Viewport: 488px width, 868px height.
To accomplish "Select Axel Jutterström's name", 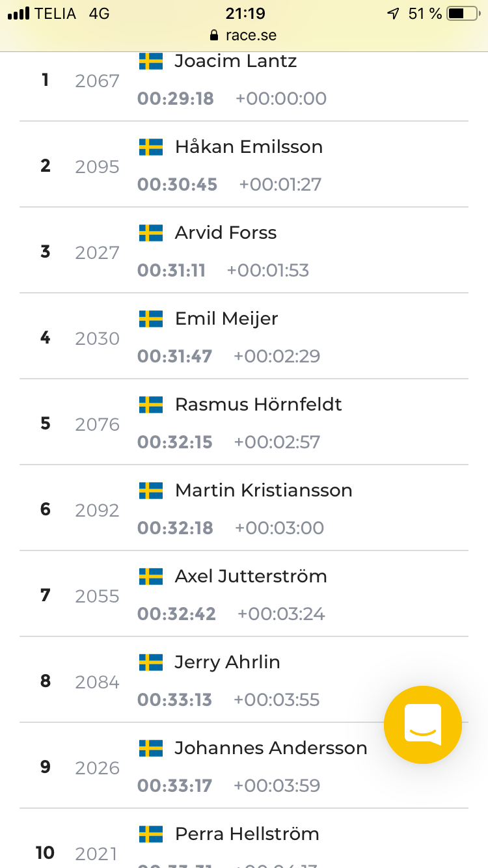I will tap(251, 576).
